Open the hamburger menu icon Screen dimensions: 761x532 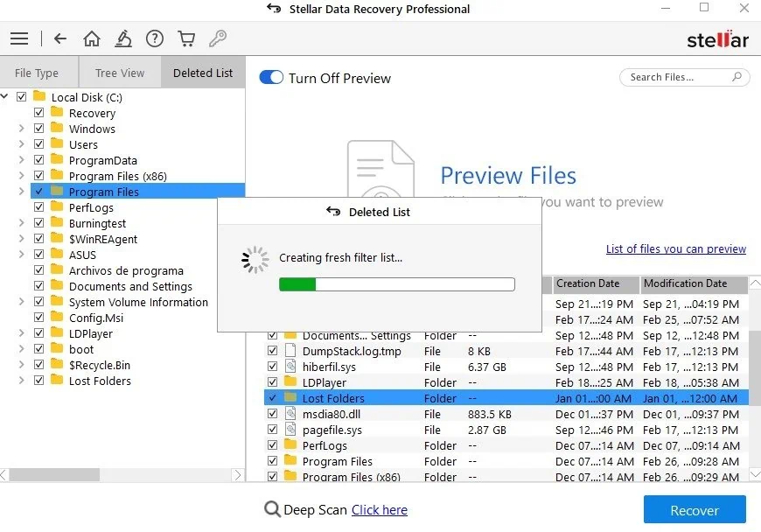[x=19, y=38]
